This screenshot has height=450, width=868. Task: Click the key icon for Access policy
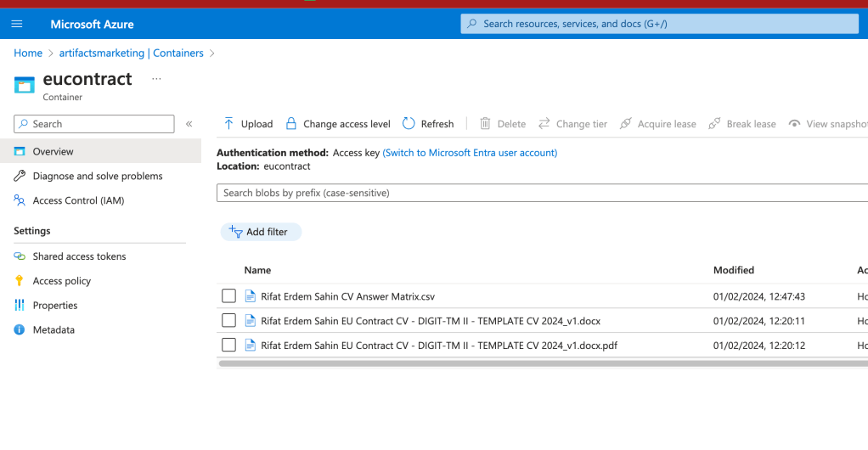20,281
